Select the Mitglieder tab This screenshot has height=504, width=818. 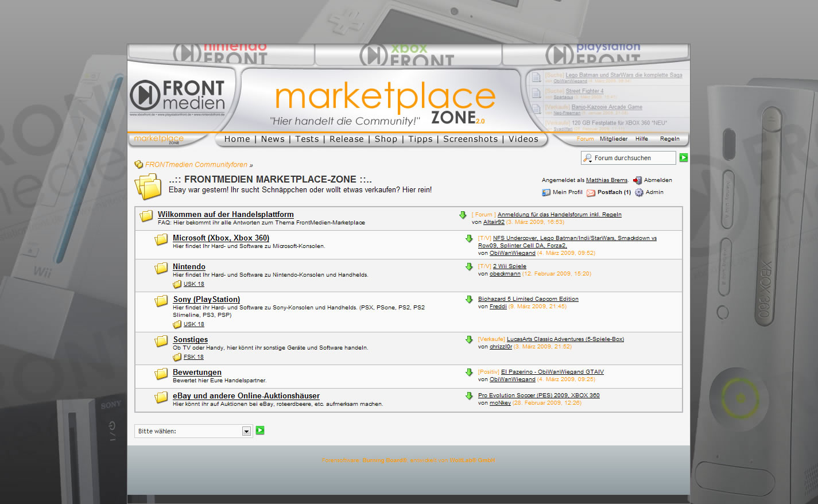point(613,139)
